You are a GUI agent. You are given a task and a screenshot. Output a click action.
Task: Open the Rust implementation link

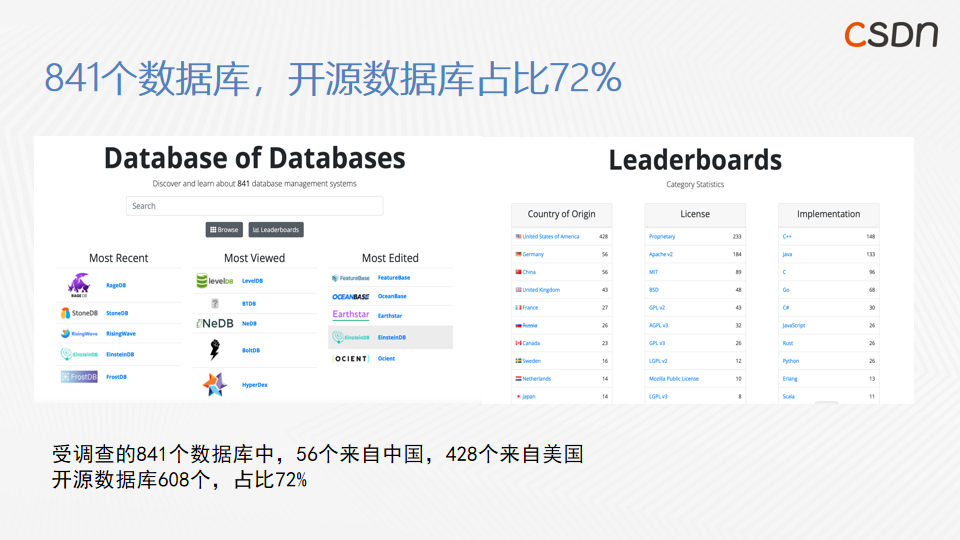point(787,343)
